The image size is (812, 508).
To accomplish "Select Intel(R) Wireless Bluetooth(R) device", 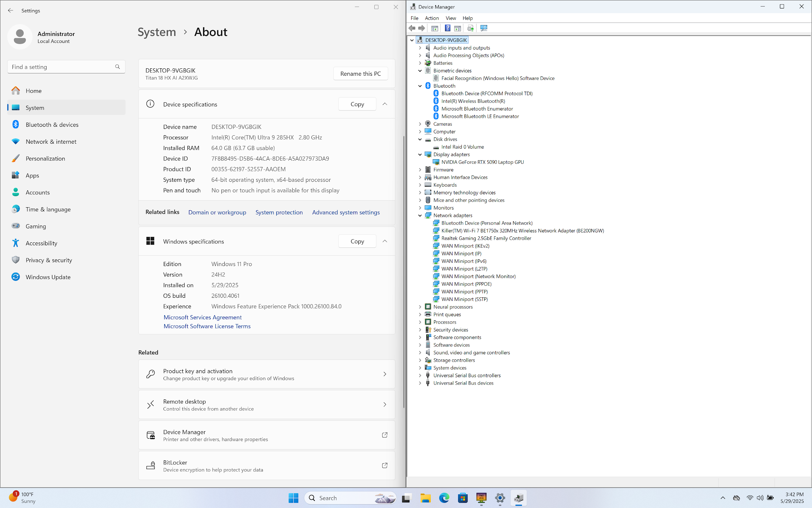I will pyautogui.click(x=473, y=101).
